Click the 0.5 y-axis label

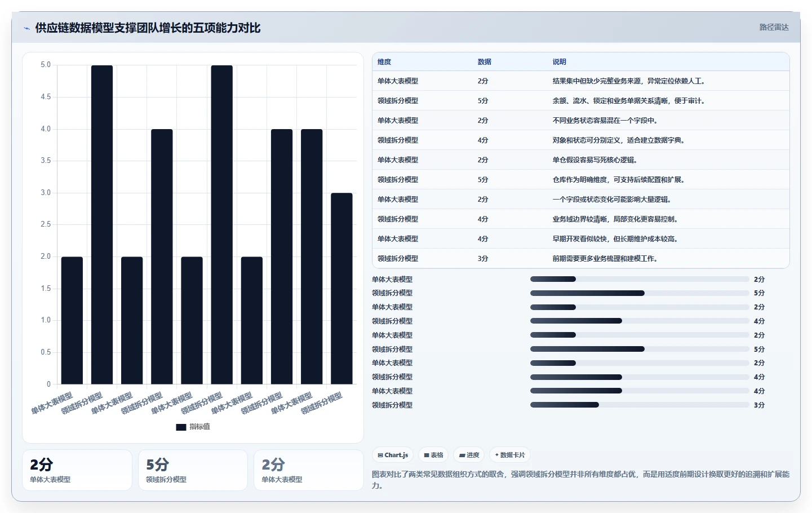click(x=46, y=352)
